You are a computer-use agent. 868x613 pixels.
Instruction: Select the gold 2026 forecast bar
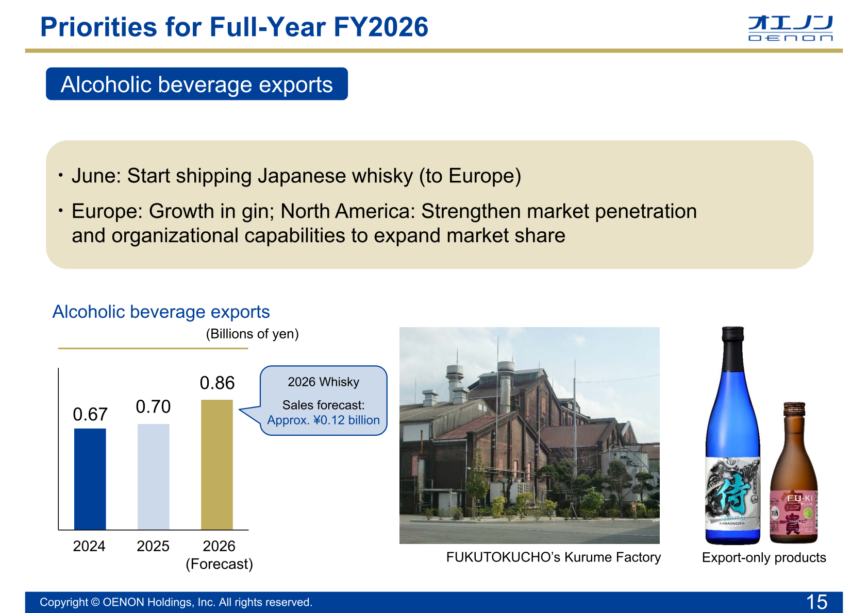(217, 465)
